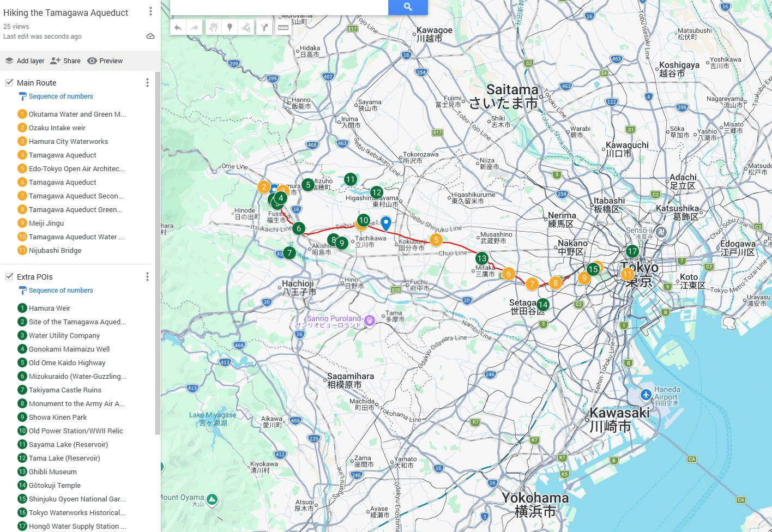
Task: Click the Sanrio Puroland map icon
Action: 369,320
